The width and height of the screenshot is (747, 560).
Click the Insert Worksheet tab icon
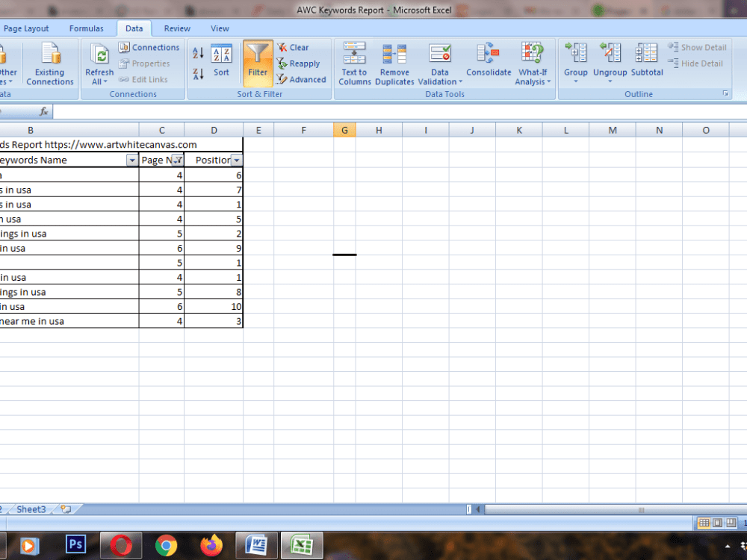(66, 509)
